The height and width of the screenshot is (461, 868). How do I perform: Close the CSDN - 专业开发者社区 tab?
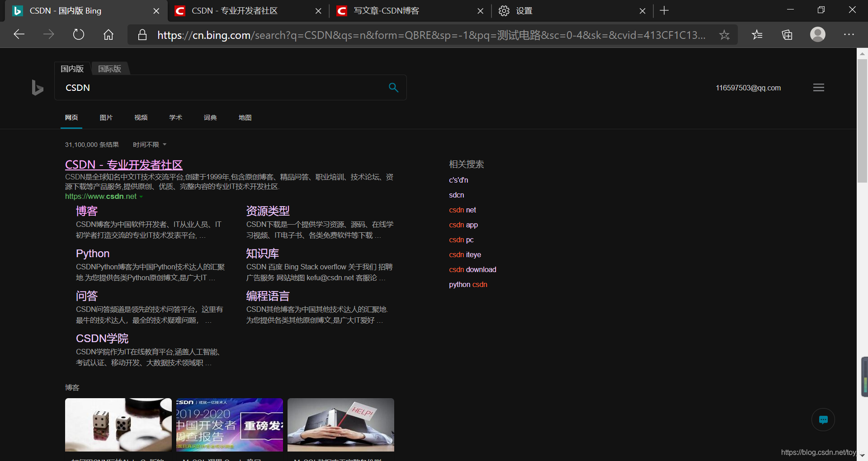[x=318, y=11]
